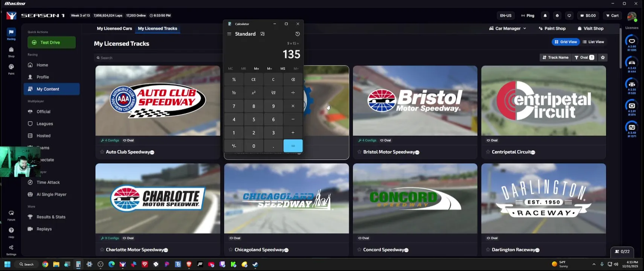Click Calculator keep on top icon

click(262, 34)
